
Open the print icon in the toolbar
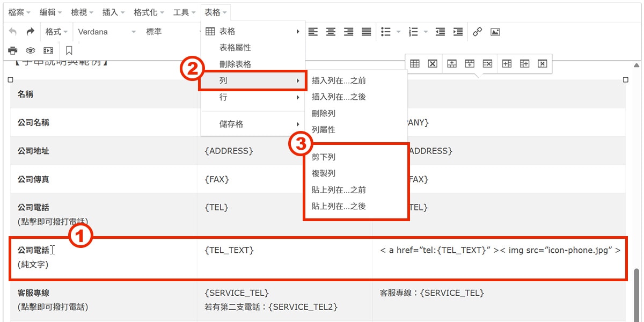pyautogui.click(x=13, y=51)
